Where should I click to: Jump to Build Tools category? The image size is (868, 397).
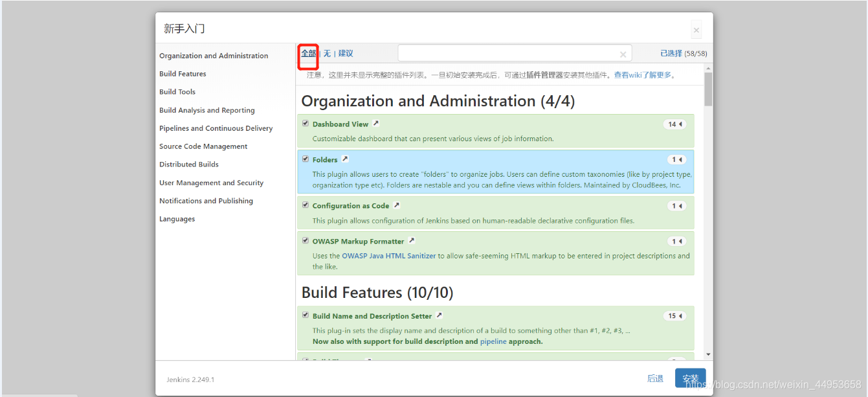[x=177, y=92]
